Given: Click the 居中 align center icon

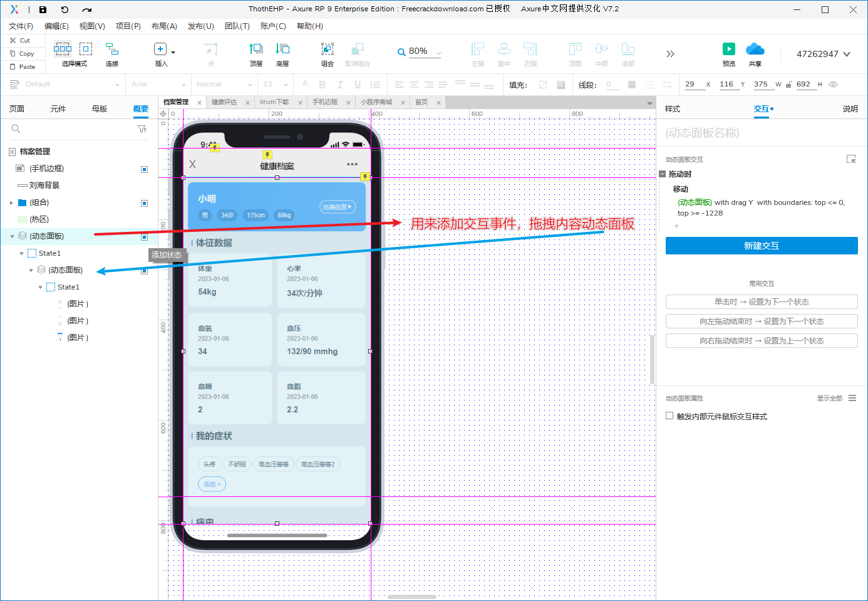Looking at the screenshot, I should tap(504, 49).
